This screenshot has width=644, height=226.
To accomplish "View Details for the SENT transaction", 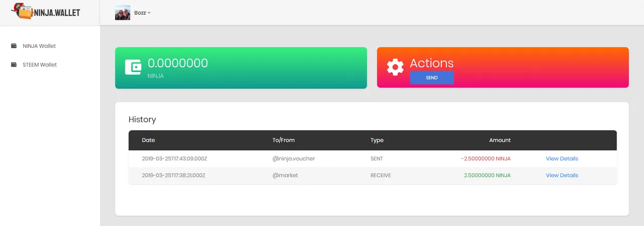I will (562, 159).
